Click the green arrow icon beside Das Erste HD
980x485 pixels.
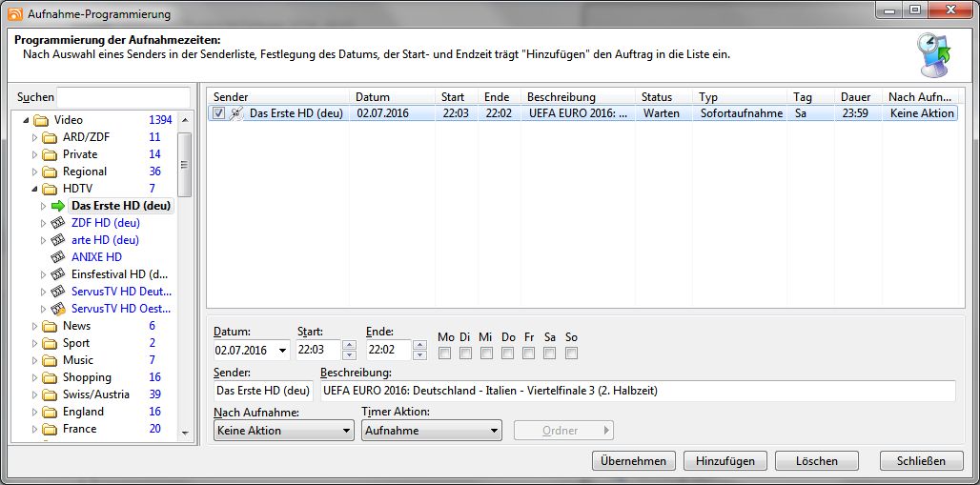coord(57,206)
